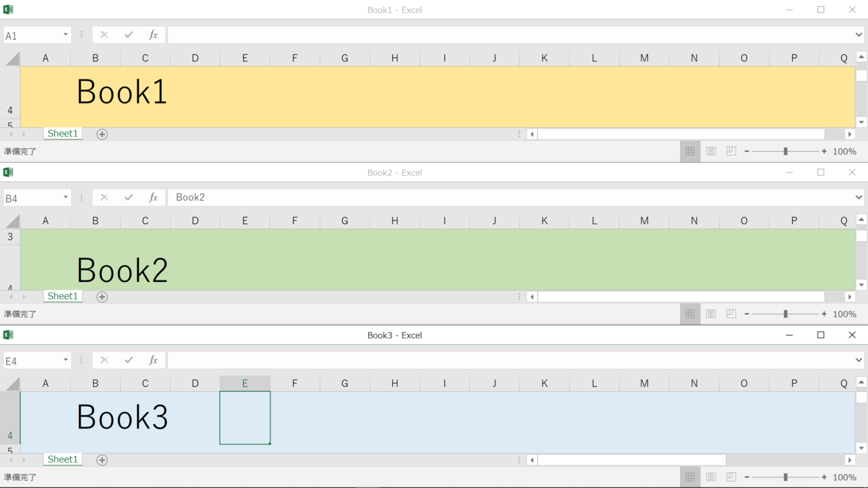This screenshot has width=868, height=488.
Task: Click zoom out minus in Book3
Action: click(747, 477)
